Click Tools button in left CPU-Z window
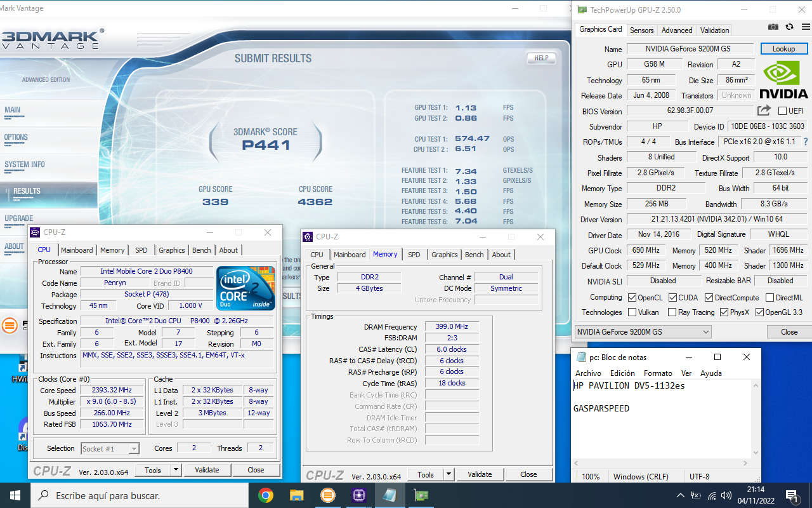The image size is (812, 508). click(x=153, y=471)
